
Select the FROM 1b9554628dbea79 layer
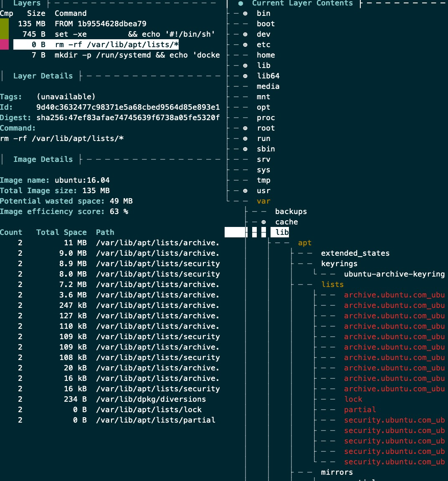pos(100,24)
